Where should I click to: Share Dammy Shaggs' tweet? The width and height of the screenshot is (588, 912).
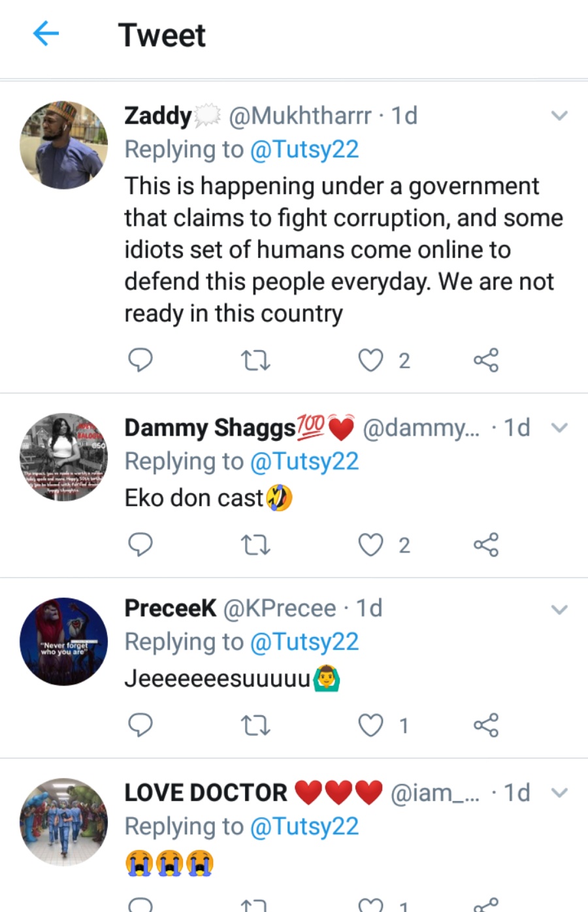pyautogui.click(x=485, y=545)
